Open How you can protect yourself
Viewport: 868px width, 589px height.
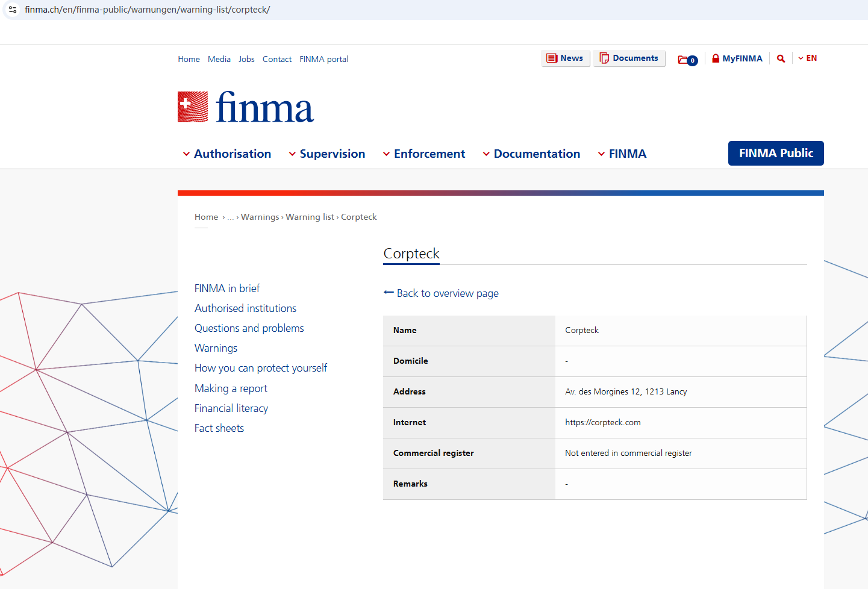point(260,368)
